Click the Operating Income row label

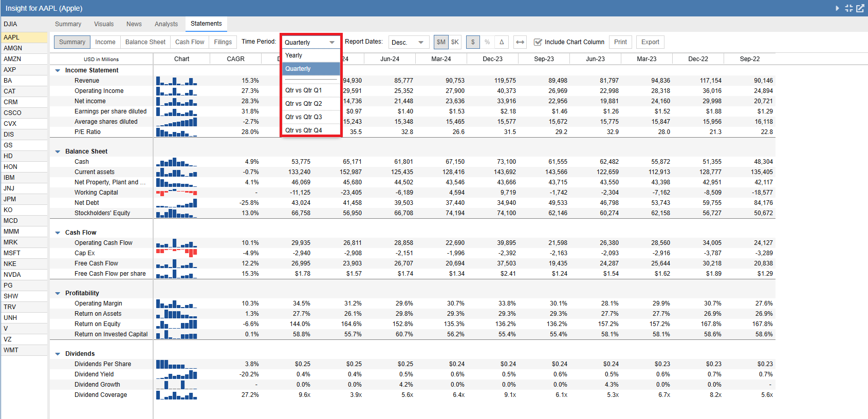[x=99, y=91]
